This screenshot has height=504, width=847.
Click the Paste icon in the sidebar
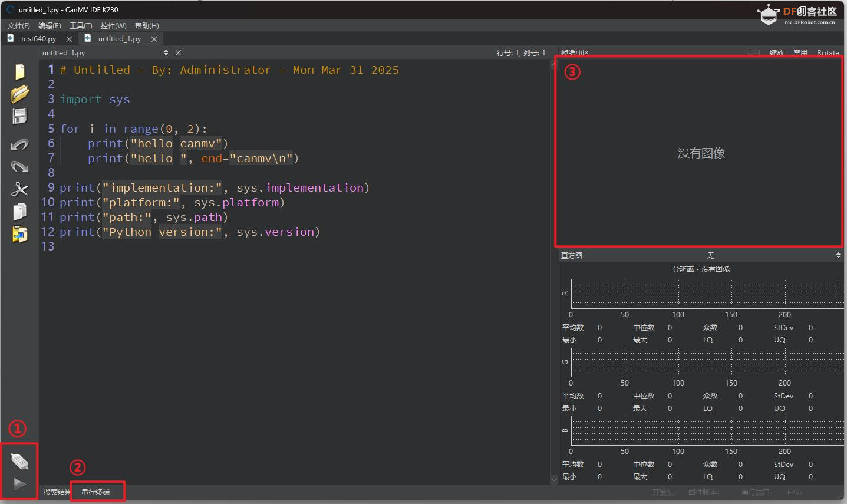pyautogui.click(x=19, y=234)
